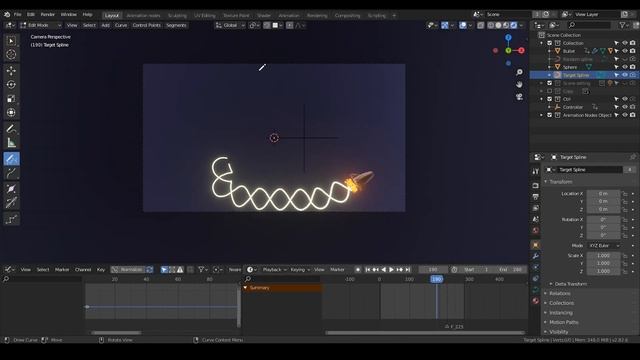
Task: Click the Scale X value field
Action: coord(604,256)
